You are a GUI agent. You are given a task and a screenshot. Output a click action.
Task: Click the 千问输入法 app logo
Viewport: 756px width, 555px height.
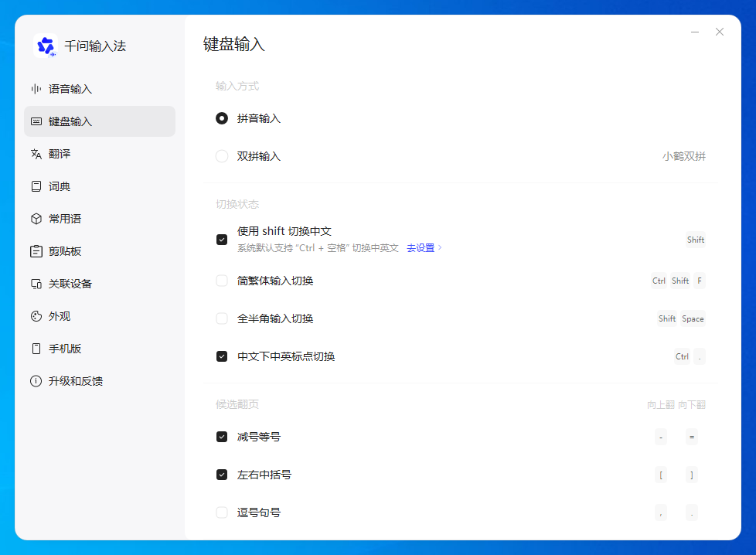46,46
